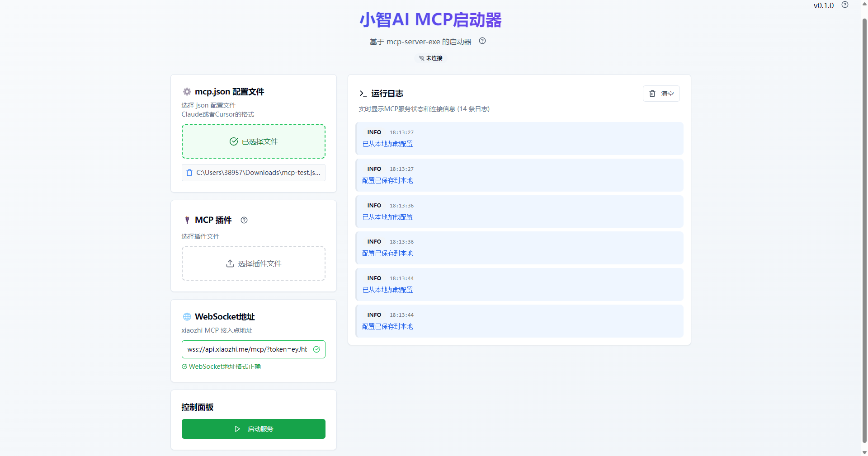Image resolution: width=868 pixels, height=456 pixels.
Task: Open the help icon next to MCP 插件
Action: (244, 220)
